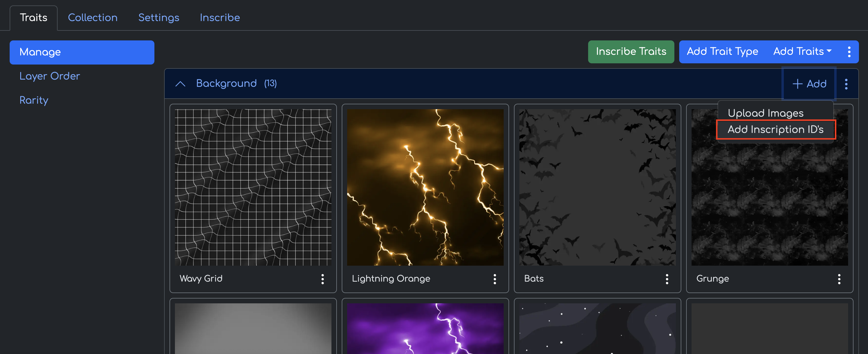Viewport: 868px width, 354px height.
Task: Open the Settings tab
Action: coord(159,17)
